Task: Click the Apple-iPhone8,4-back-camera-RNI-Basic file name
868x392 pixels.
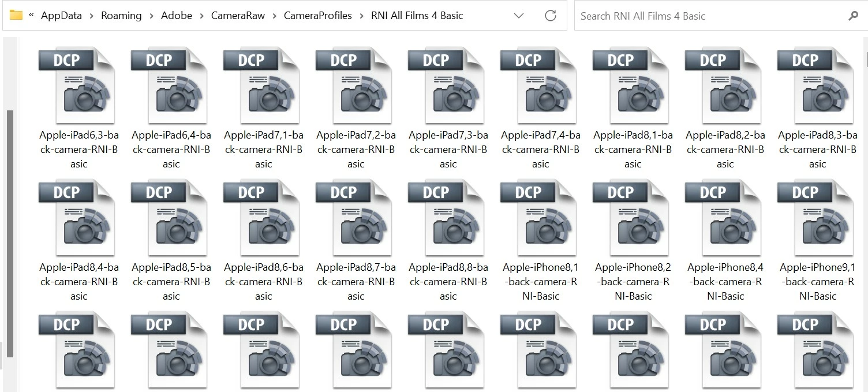Action: (x=725, y=282)
